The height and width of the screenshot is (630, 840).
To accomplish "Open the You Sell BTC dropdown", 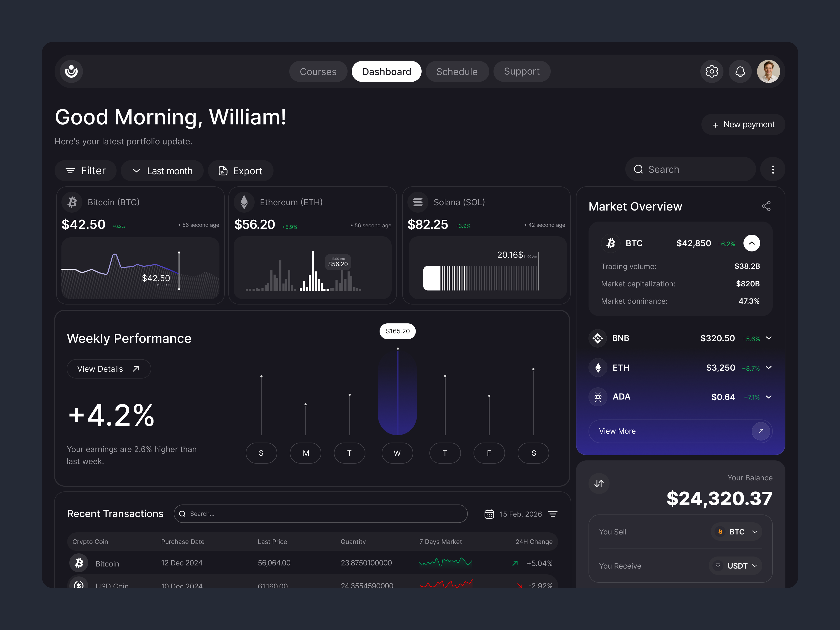I will coord(736,532).
